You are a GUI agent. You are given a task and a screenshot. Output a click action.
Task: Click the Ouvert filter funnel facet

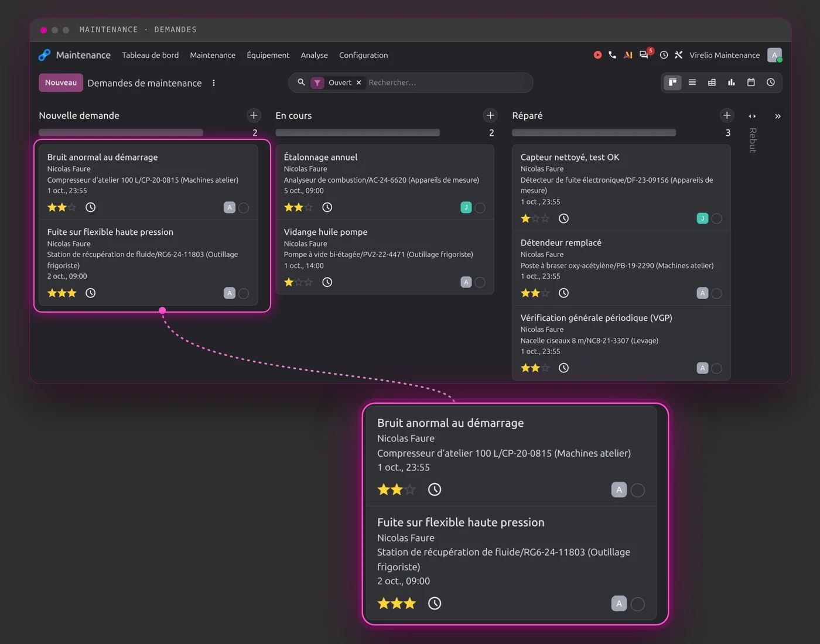coord(317,83)
